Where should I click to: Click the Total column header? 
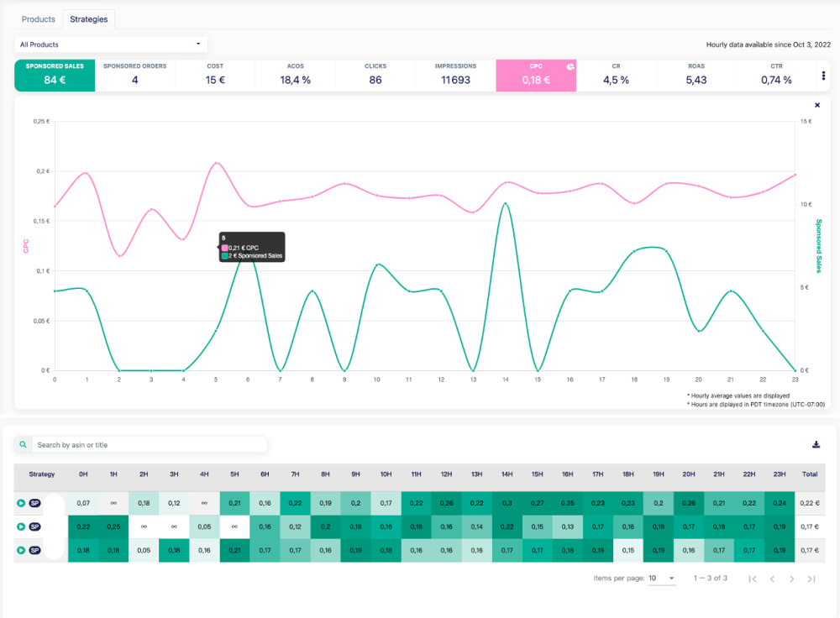click(810, 474)
